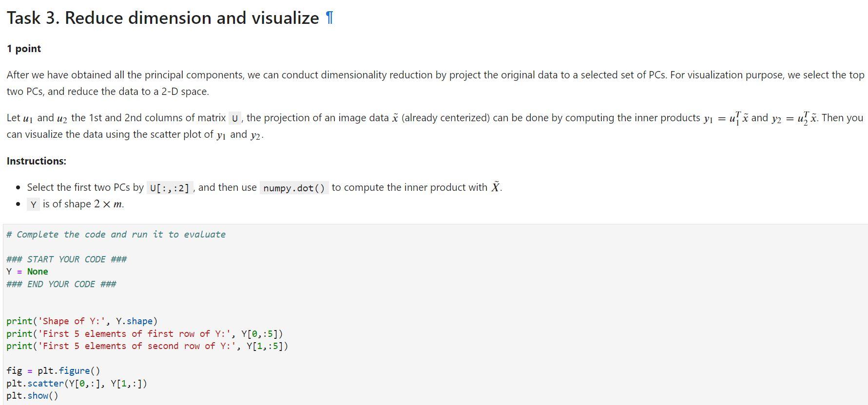Click the print 'Shape of Y:' line
Image resolution: width=868 pixels, height=405 pixels.
click(x=82, y=321)
